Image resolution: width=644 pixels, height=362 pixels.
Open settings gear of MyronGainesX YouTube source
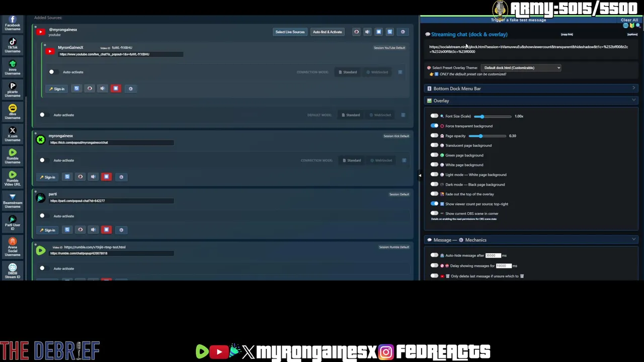click(x=130, y=88)
